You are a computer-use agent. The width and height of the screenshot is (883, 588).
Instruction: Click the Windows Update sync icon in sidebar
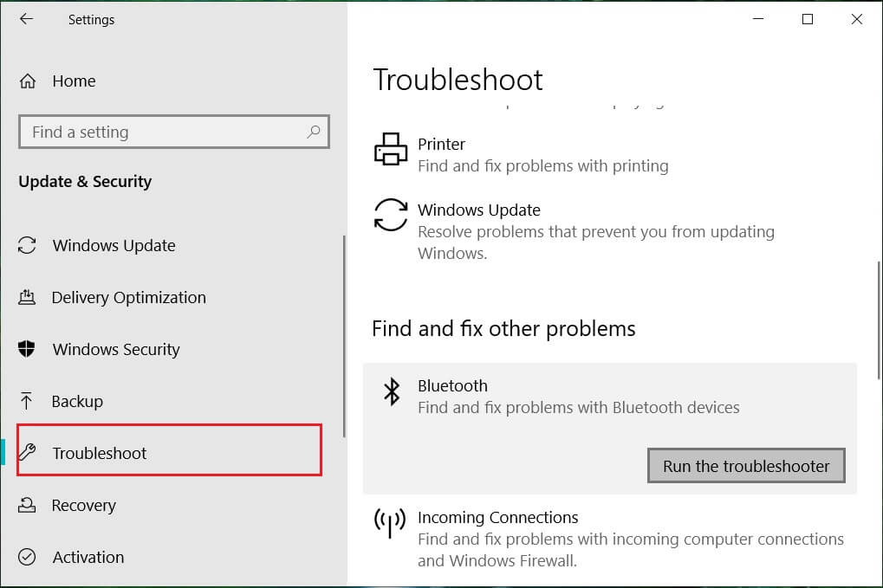pyautogui.click(x=27, y=245)
